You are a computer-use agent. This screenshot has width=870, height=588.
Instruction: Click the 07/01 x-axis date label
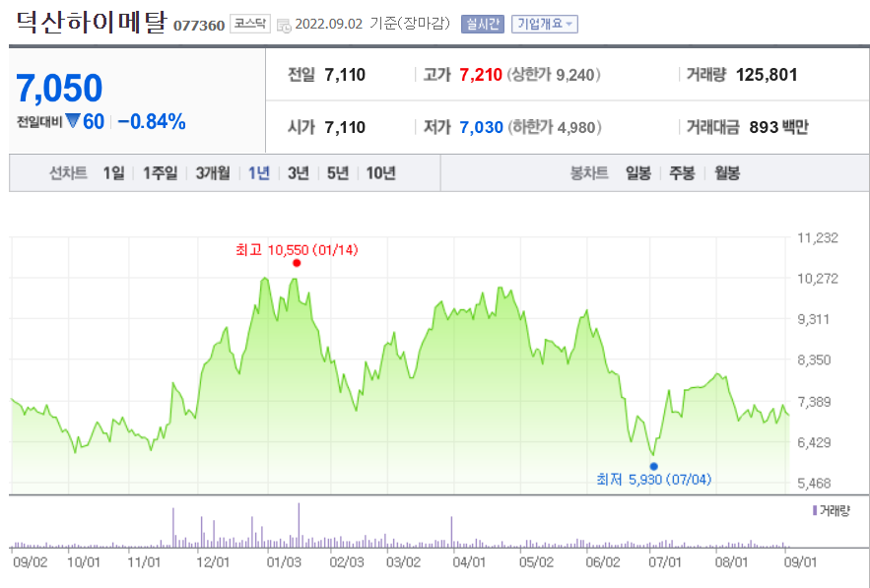click(x=665, y=562)
